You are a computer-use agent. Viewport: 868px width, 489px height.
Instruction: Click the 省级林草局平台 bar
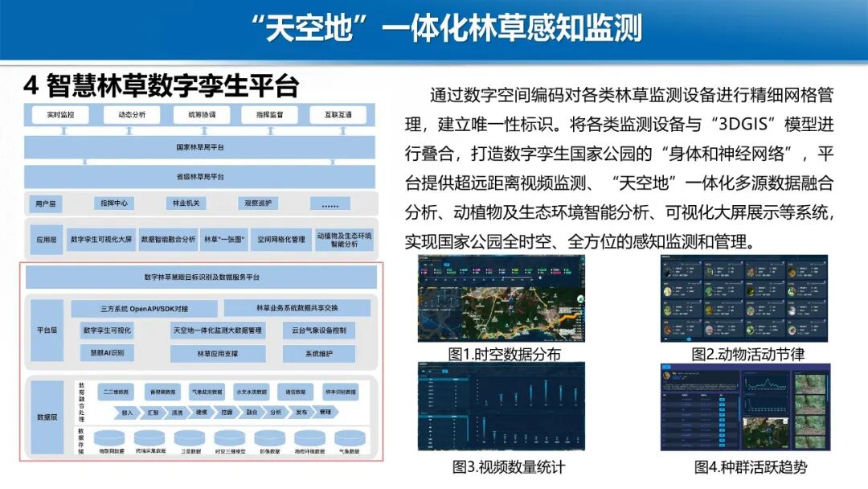199,177
